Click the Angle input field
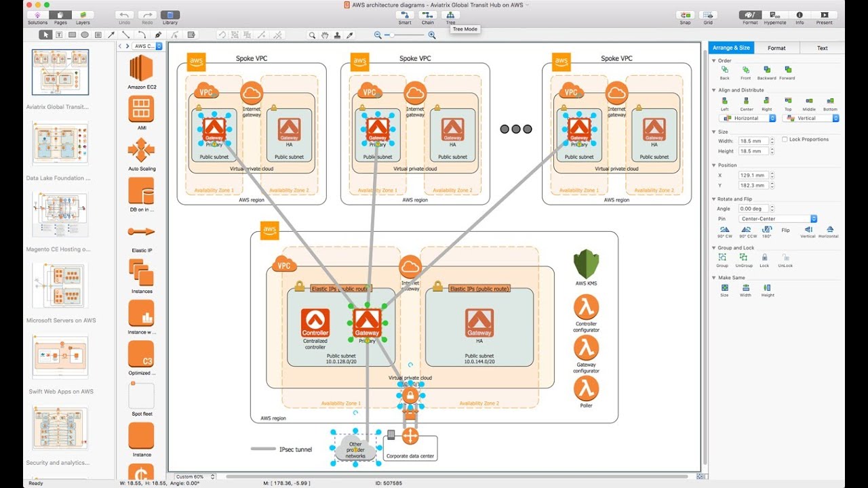This screenshot has height=488, width=868. [x=752, y=209]
